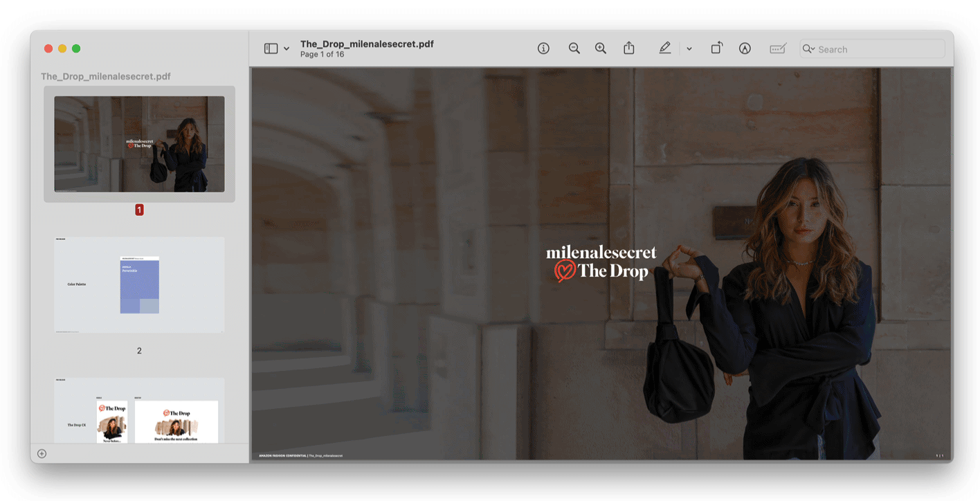
Task: Click the Amazon Fashion Confidential footer text
Action: [x=300, y=456]
